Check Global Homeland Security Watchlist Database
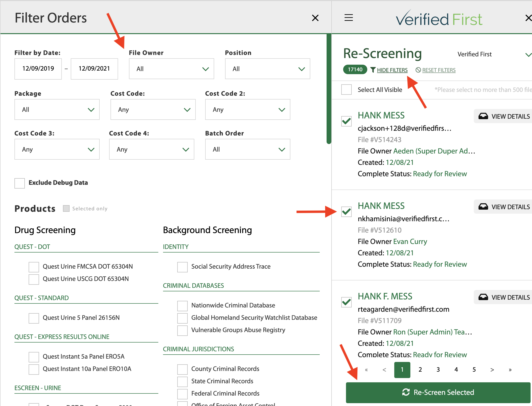This screenshot has width=532, height=406. click(x=182, y=318)
